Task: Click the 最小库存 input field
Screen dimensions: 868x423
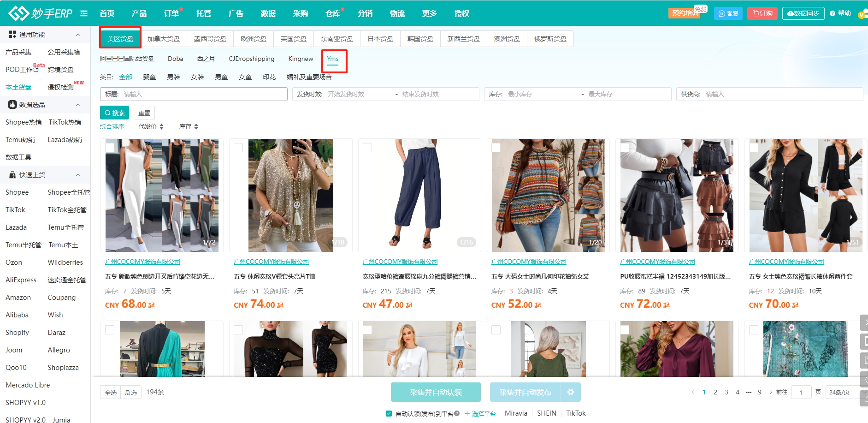Action: coord(542,94)
